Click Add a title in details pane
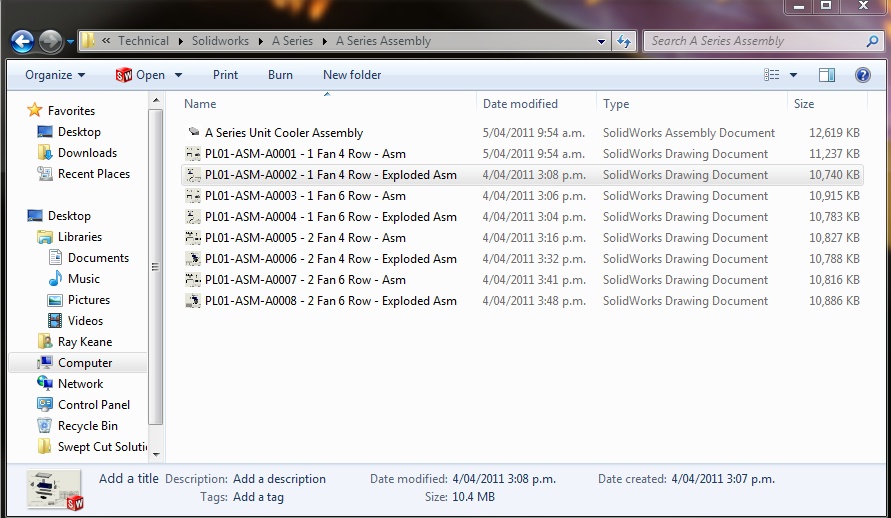Screen dimensions: 891x518 point(128,479)
